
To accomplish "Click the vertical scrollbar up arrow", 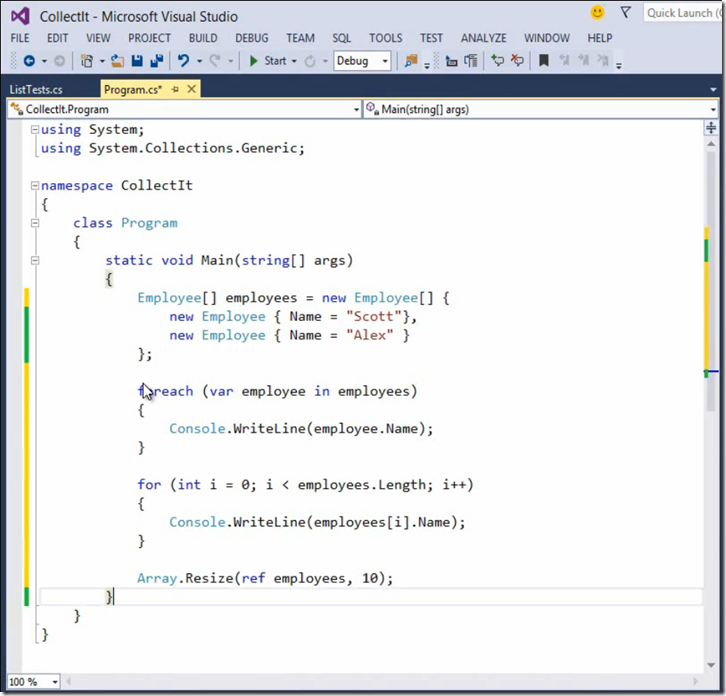I will coord(711,144).
